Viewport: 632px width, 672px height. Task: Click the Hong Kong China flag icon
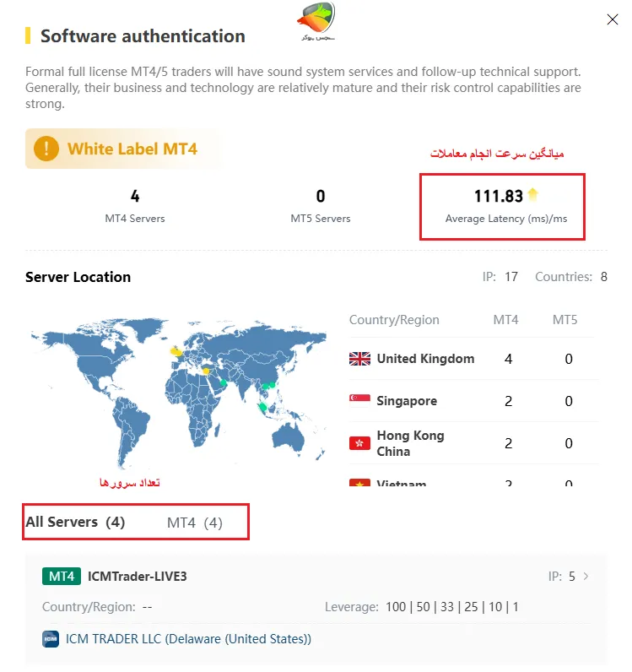coord(359,443)
